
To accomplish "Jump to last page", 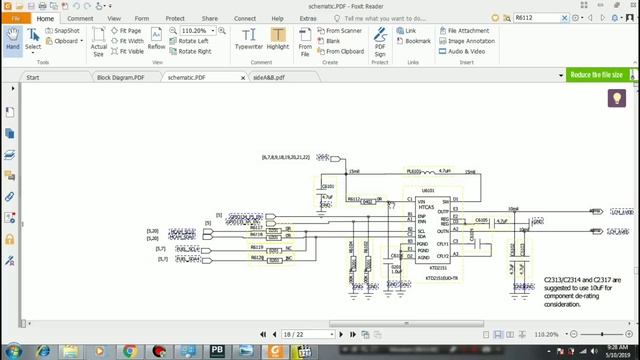I will coord(353,334).
